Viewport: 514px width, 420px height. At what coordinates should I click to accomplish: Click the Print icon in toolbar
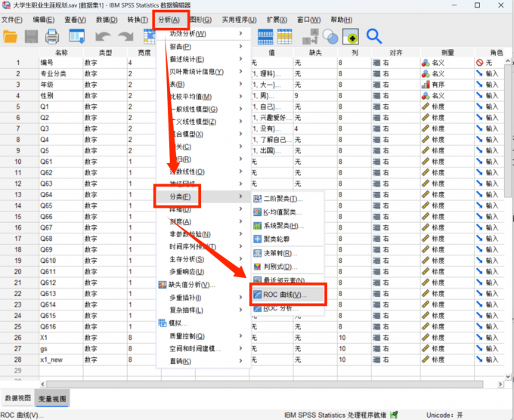point(52,36)
